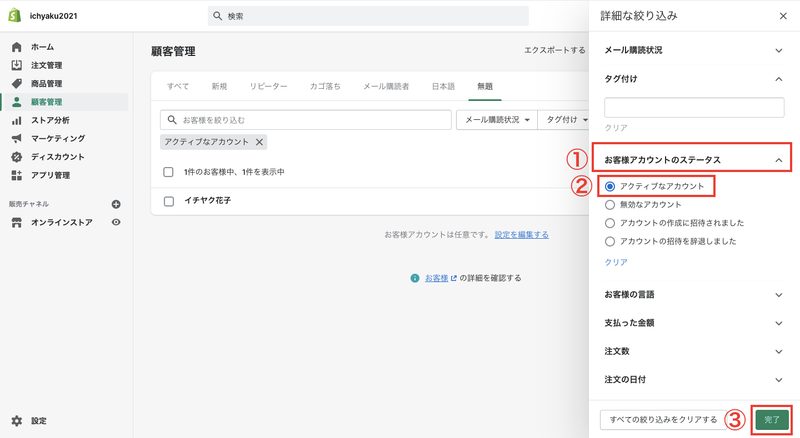Select the 無題 tab

point(485,86)
